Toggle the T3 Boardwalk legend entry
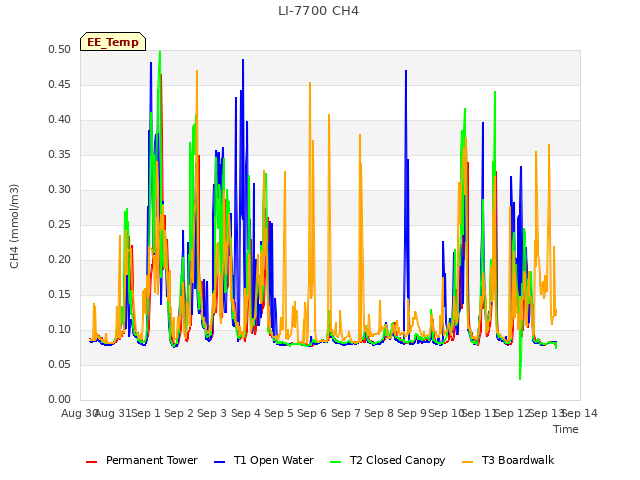640x480 pixels. pos(508,460)
